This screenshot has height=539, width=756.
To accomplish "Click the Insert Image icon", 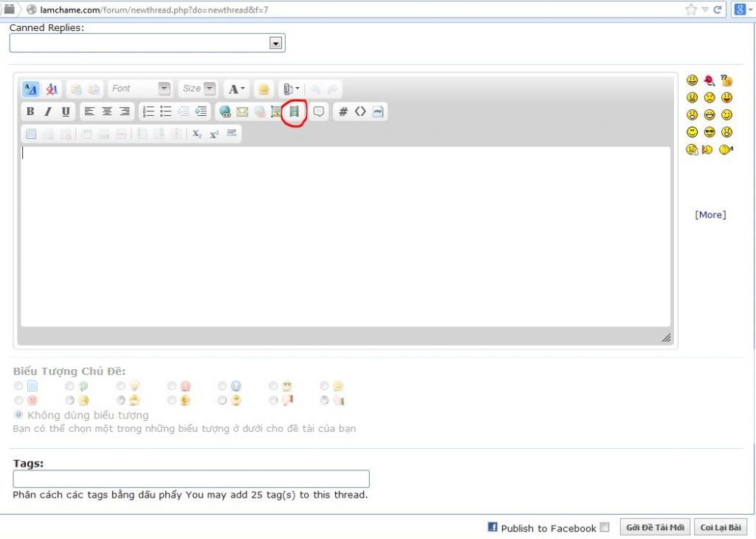I will tap(277, 111).
